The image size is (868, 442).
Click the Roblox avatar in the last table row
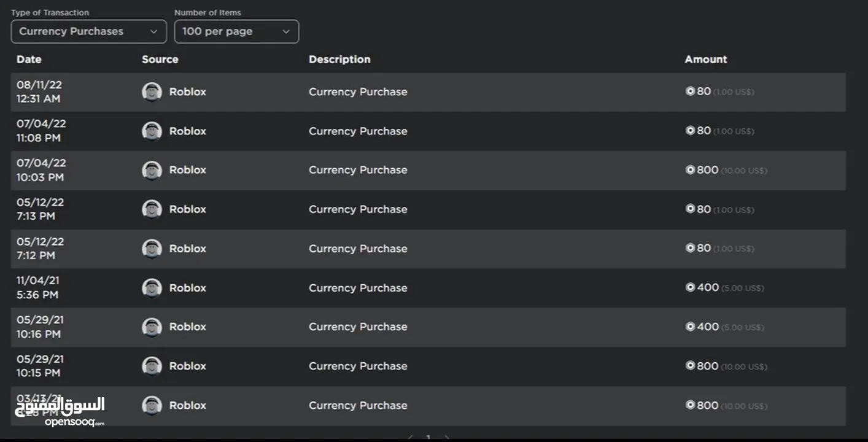pyautogui.click(x=152, y=405)
